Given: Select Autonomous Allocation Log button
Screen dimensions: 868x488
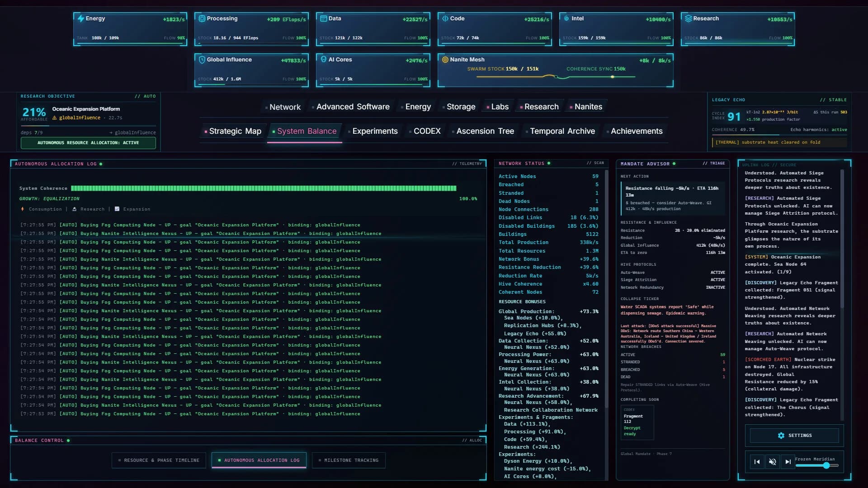Looking at the screenshot, I should 259,460.
